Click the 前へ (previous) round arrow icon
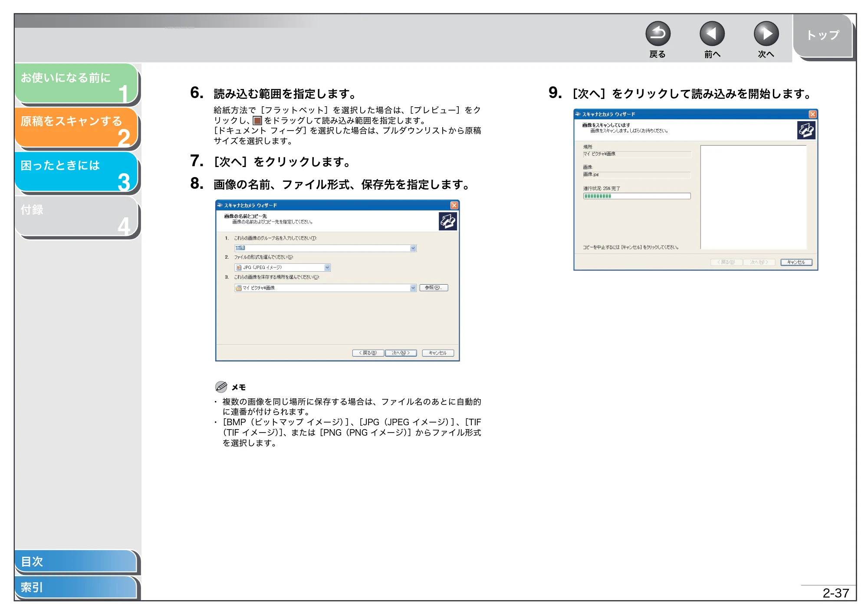The width and height of the screenshot is (868, 614). point(712,33)
